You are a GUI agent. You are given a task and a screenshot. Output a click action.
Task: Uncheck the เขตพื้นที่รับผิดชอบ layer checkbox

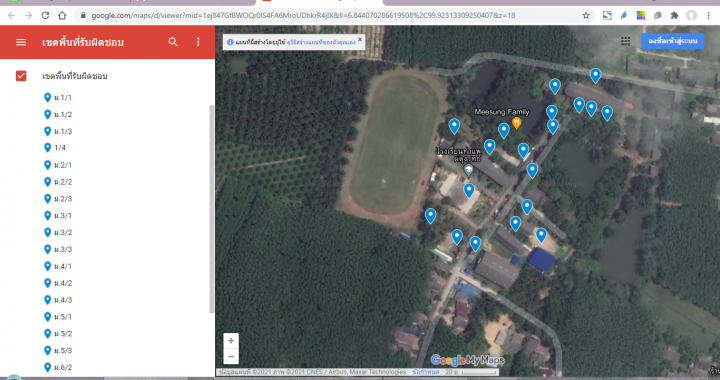[x=21, y=76]
